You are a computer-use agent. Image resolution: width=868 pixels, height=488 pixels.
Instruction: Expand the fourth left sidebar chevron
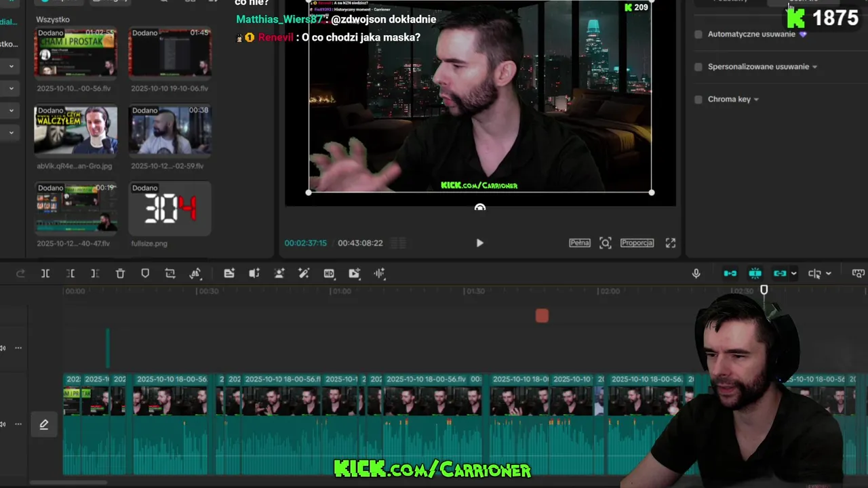click(x=12, y=133)
